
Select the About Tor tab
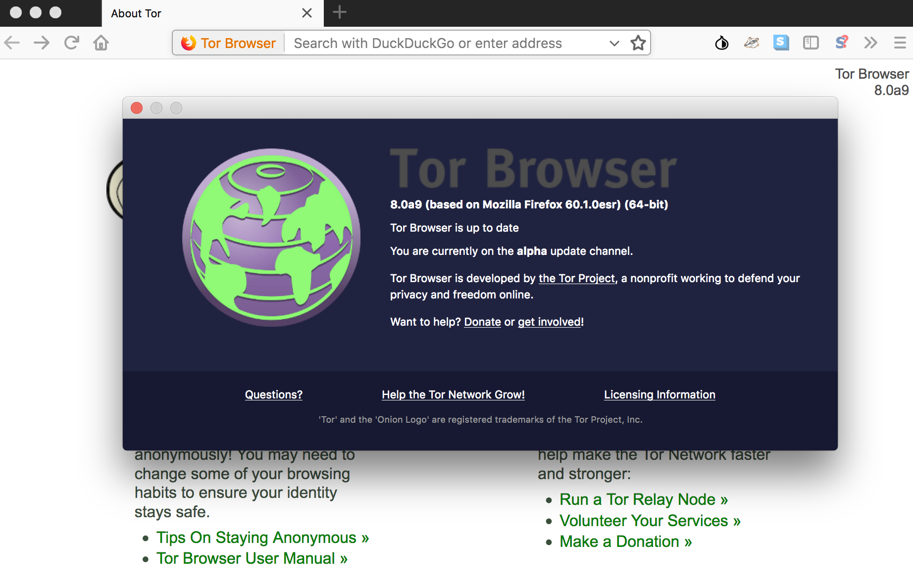tap(212, 13)
